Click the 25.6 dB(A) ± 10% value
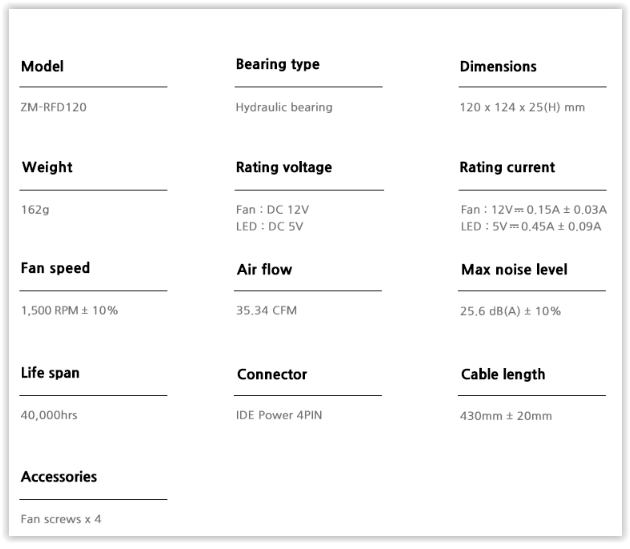The height and width of the screenshot is (549, 630). [x=510, y=311]
